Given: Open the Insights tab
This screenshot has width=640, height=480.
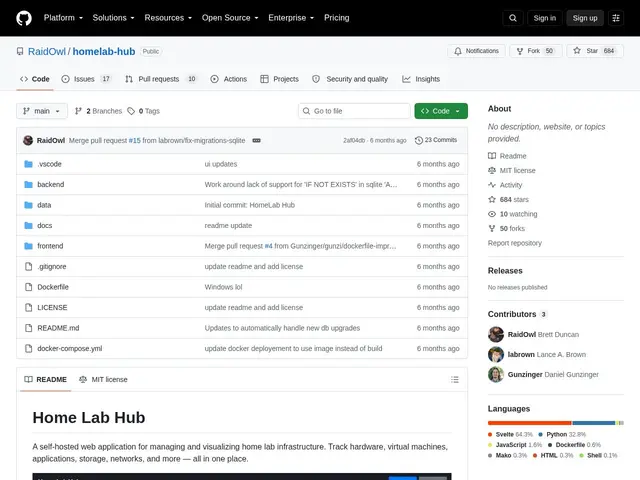Looking at the screenshot, I should pos(421,79).
